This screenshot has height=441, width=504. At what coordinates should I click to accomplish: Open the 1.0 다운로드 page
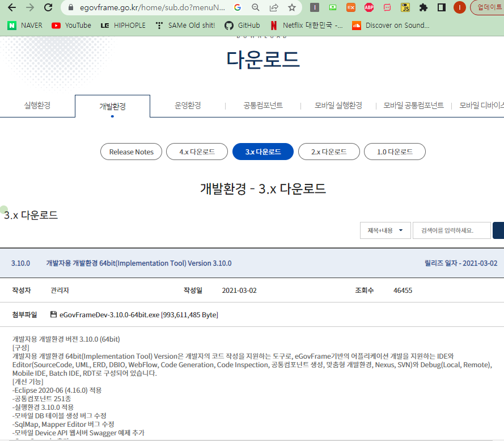(x=395, y=152)
